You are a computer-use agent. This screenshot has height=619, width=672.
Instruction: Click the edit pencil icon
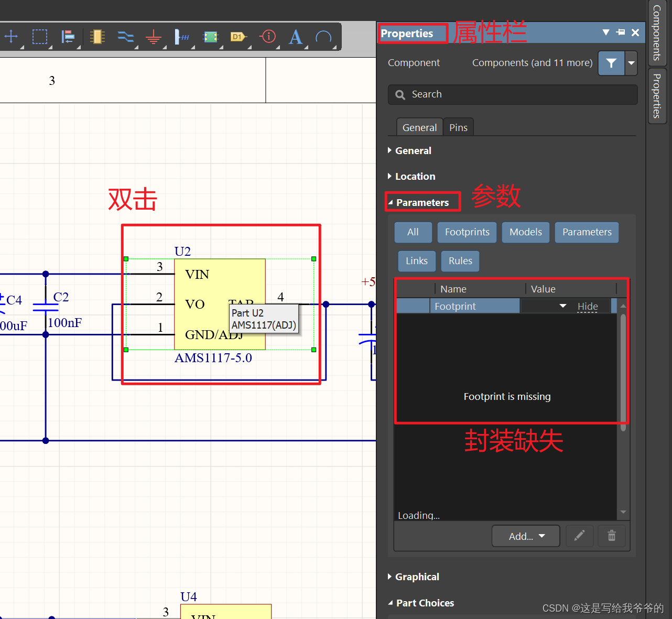tap(579, 536)
